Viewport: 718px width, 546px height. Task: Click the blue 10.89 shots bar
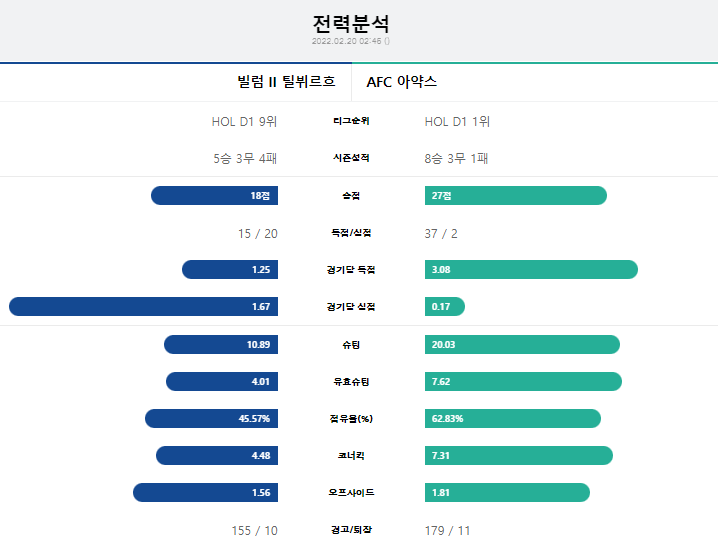pos(221,344)
